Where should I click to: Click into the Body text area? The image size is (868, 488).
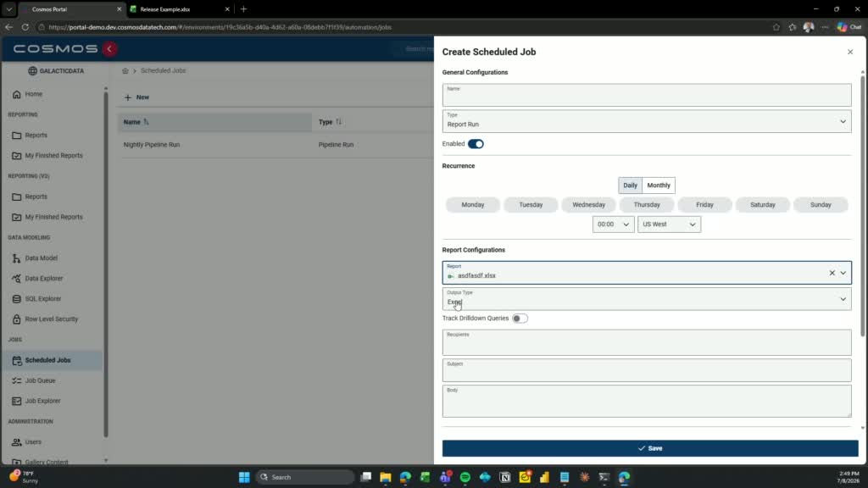647,401
